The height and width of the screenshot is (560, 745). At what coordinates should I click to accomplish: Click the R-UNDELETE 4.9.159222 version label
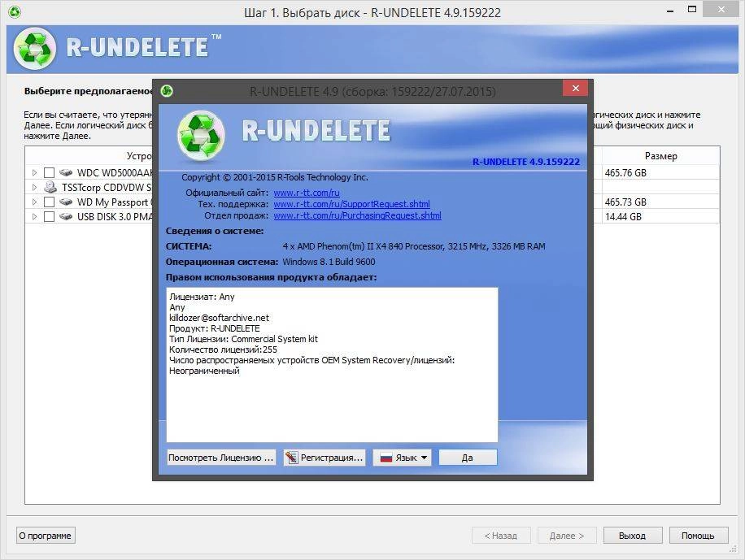point(526,162)
